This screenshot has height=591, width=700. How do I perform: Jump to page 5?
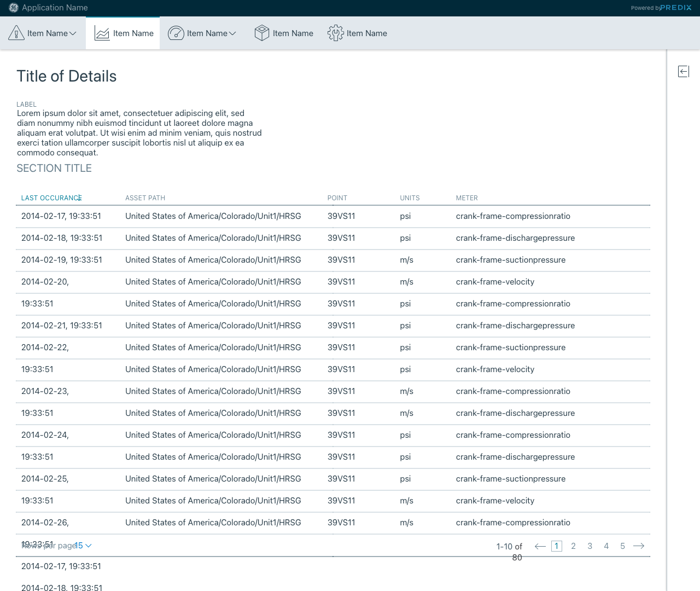[622, 546]
